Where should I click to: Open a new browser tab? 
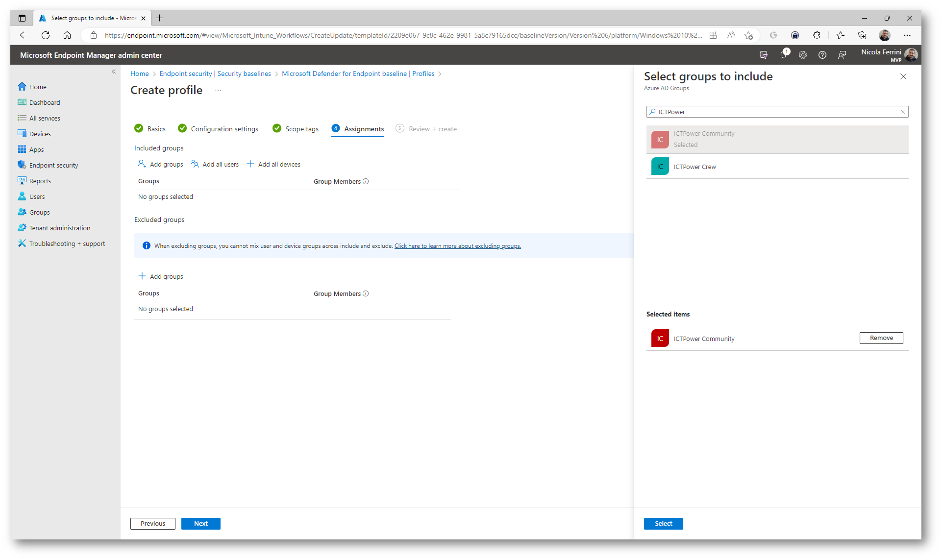click(x=159, y=18)
